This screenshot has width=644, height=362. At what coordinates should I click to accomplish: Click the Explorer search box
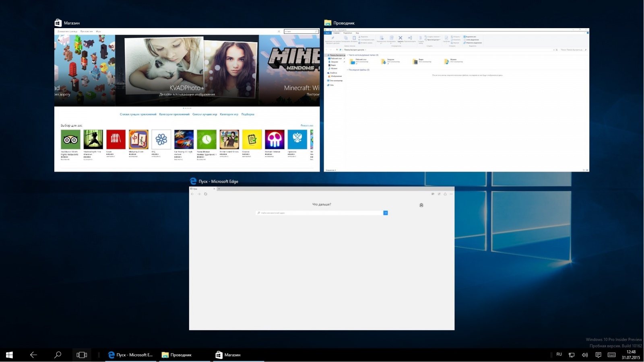click(574, 50)
